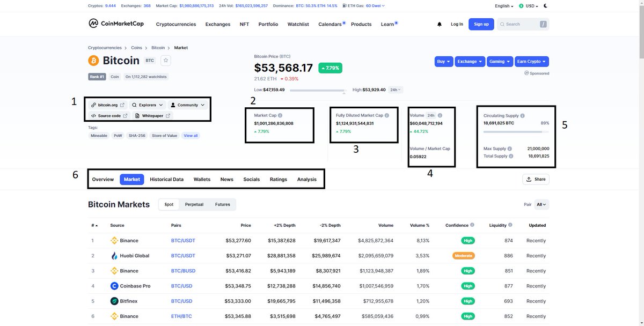Click View all tags
This screenshot has height=326, width=644.
[191, 136]
